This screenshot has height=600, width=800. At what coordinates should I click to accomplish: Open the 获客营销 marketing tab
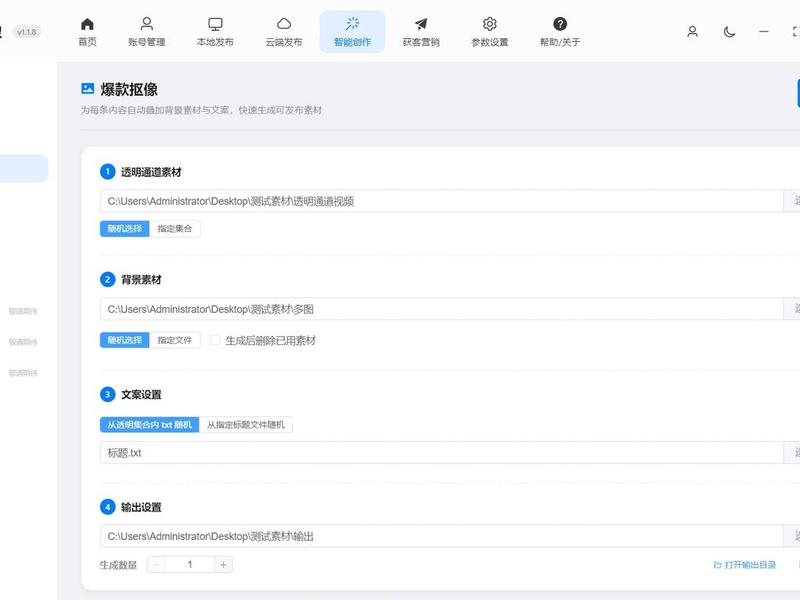pos(421,32)
